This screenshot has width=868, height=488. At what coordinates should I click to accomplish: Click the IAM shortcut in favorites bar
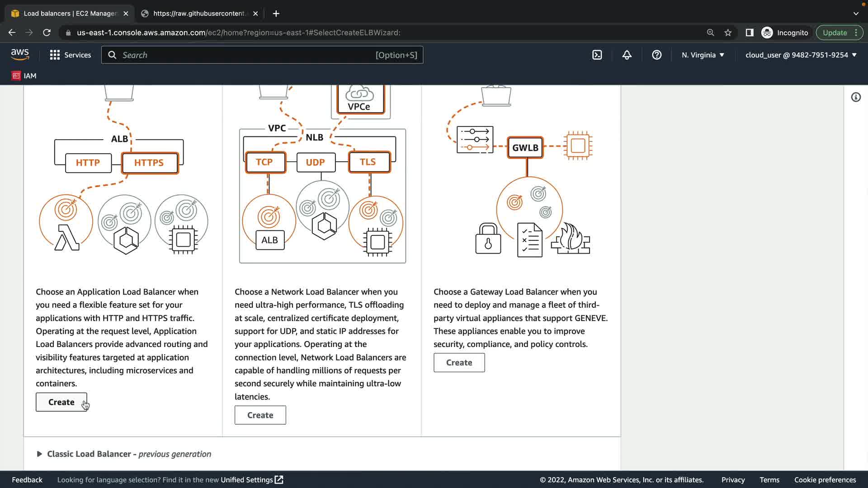[24, 76]
